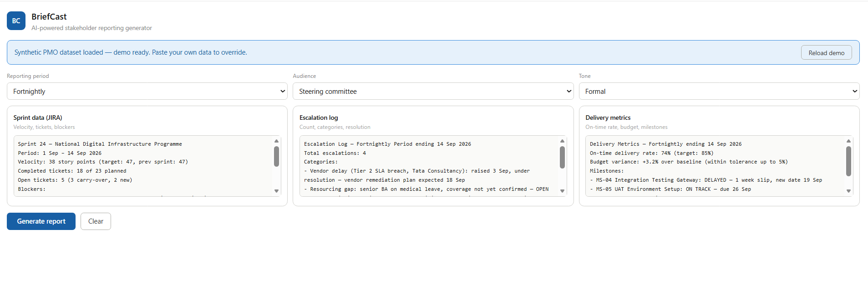Click the 'Sprint data (JIRA)' heading
Screen dimensions: 868x281
pos(38,118)
